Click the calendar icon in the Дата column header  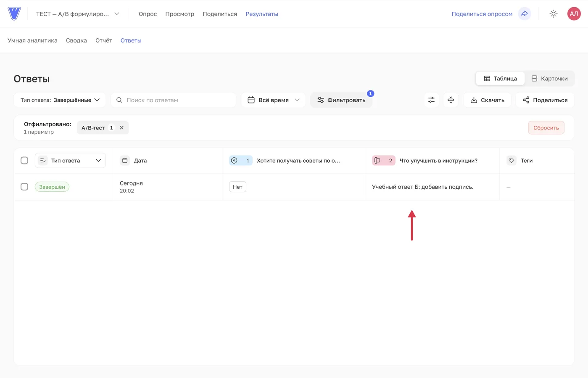click(125, 161)
